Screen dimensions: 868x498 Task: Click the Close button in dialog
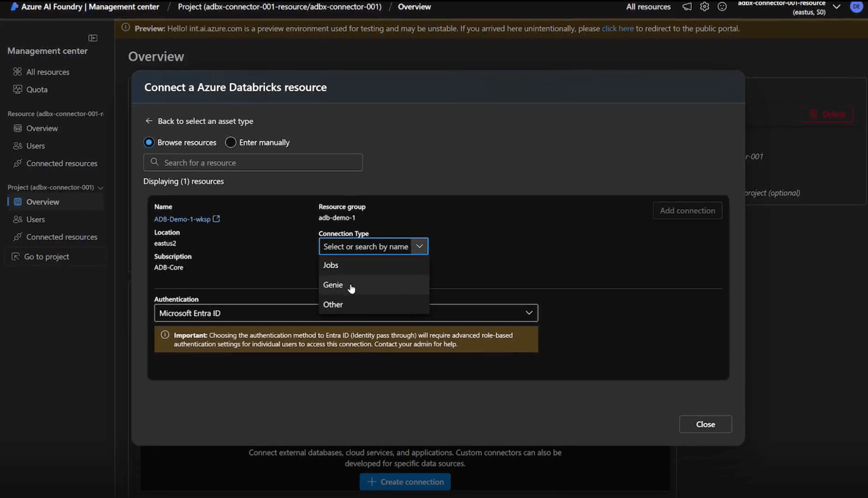[x=705, y=424]
